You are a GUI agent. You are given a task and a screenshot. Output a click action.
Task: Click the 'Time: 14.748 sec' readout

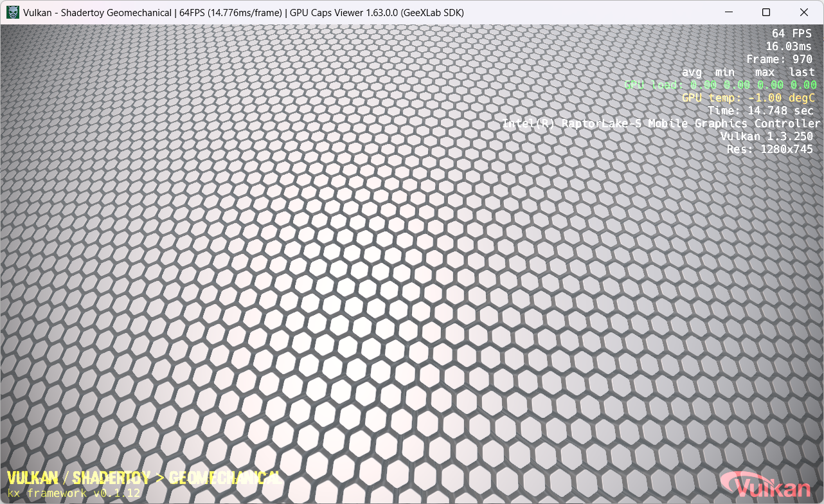tap(760, 111)
